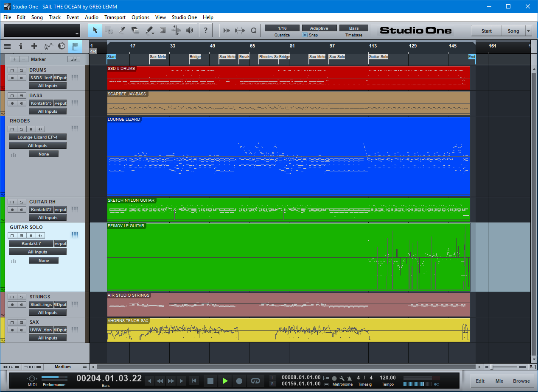Viewport: 538px width, 392px height.
Task: Click the Q quantize icon
Action: (254, 30)
